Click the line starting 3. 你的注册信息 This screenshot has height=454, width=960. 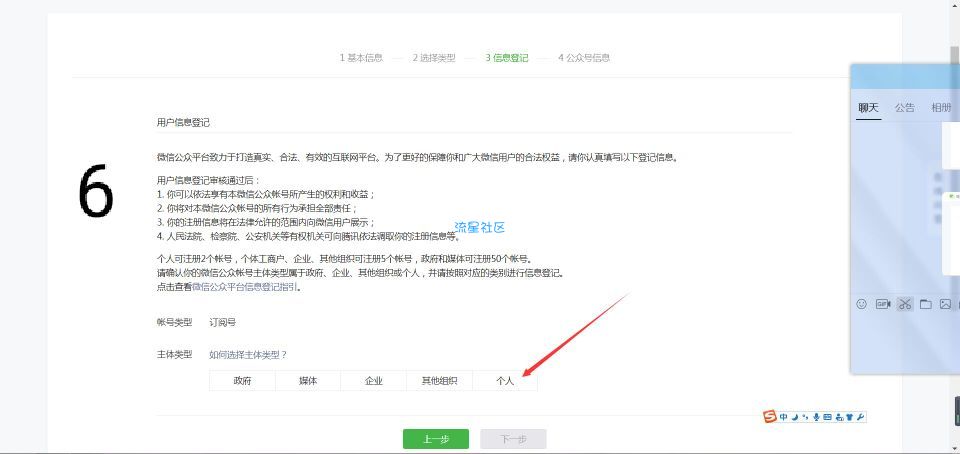[266, 222]
